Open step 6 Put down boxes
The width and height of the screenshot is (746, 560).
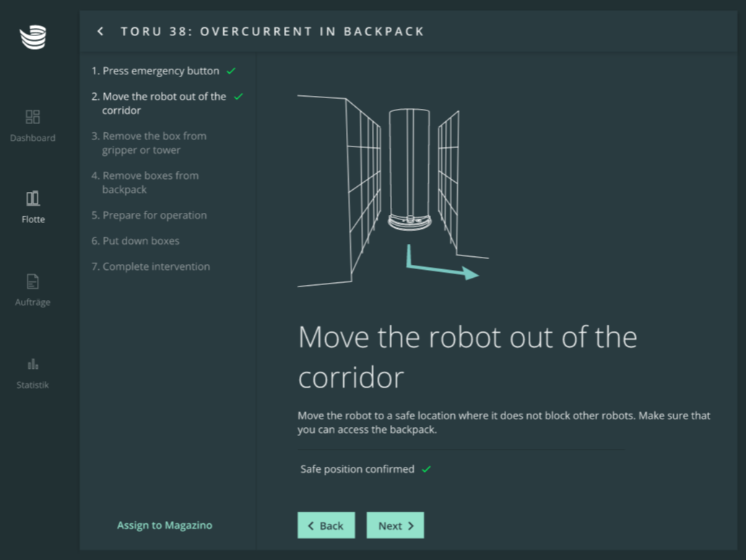[x=135, y=241]
